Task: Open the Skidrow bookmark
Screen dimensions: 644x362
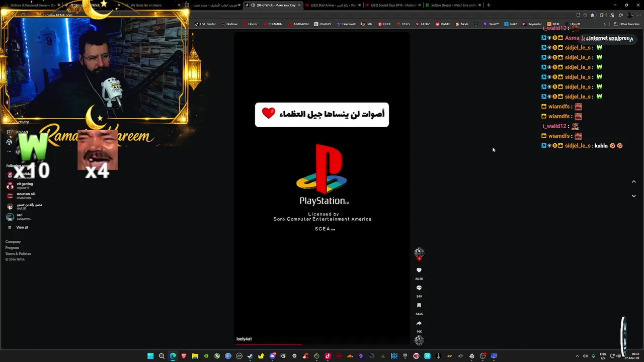Action: 229,24
